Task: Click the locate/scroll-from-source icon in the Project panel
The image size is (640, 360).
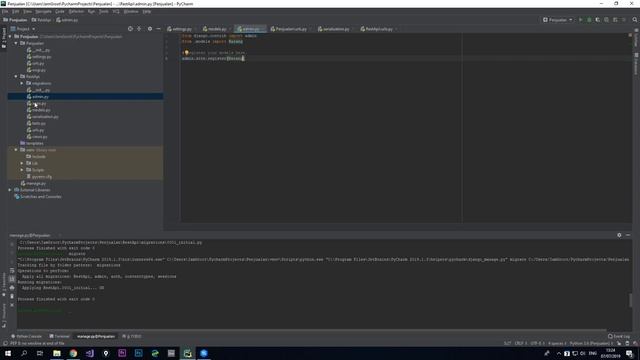Action: click(130, 29)
